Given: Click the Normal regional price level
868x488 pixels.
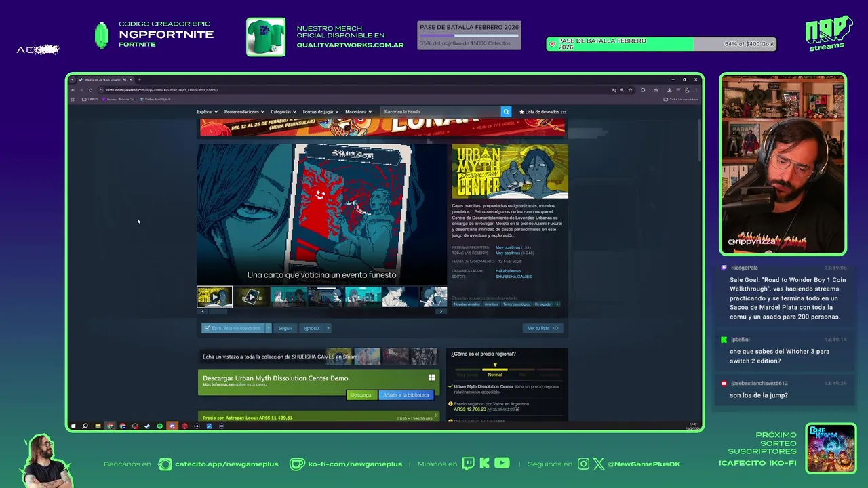Looking at the screenshot, I should [495, 375].
